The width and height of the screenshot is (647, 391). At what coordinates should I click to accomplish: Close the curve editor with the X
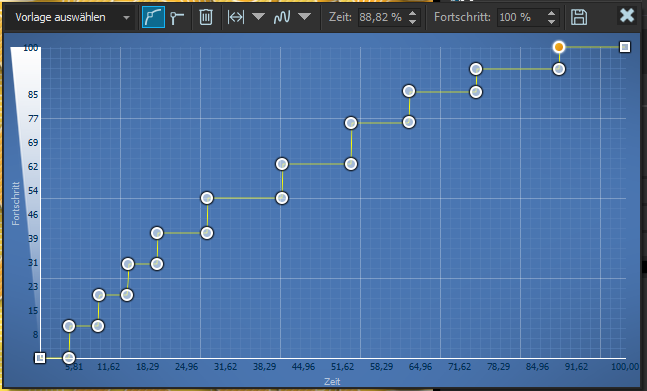point(627,16)
